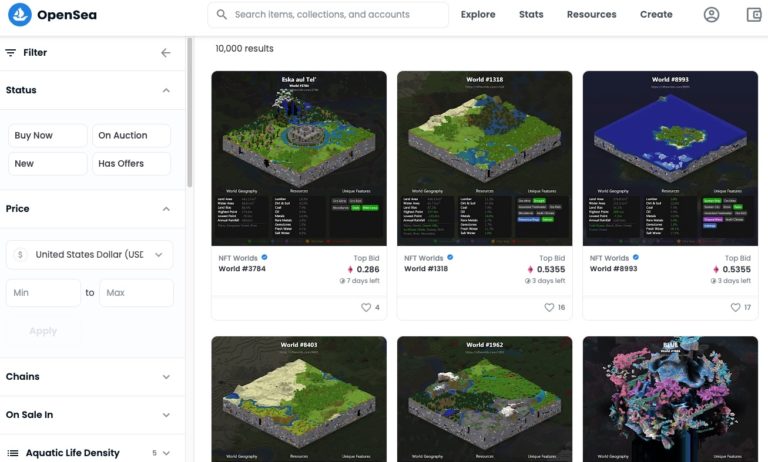Click 3 days left on World #1318
The height and width of the screenshot is (462, 768).
[549, 281]
